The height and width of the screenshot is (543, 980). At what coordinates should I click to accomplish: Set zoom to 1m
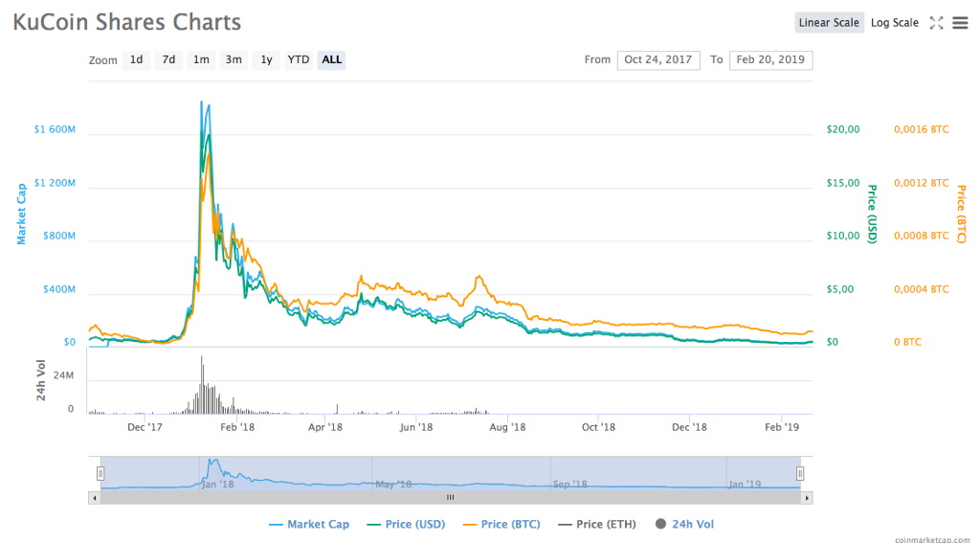[201, 60]
